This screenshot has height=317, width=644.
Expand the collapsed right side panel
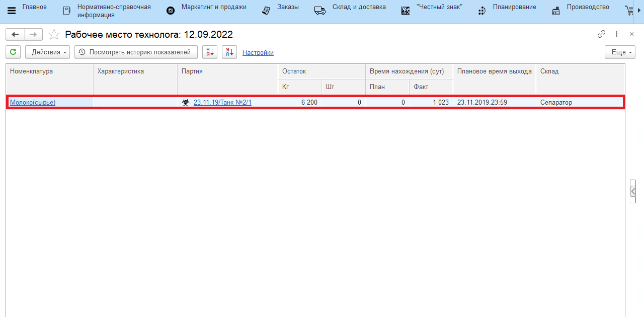[x=633, y=192]
